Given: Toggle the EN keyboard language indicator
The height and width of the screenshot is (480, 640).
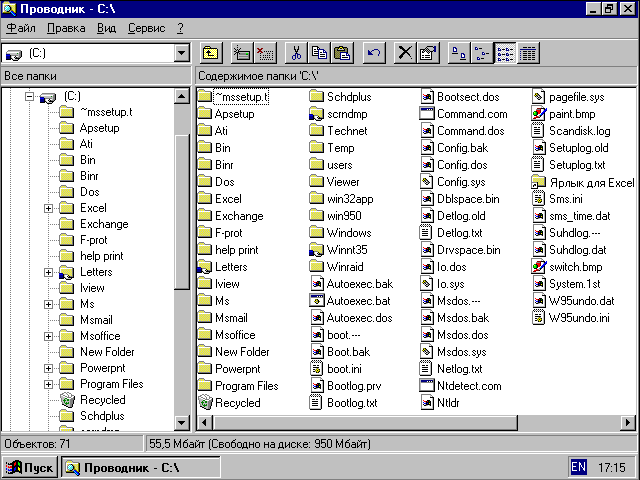Looking at the screenshot, I should point(579,467).
